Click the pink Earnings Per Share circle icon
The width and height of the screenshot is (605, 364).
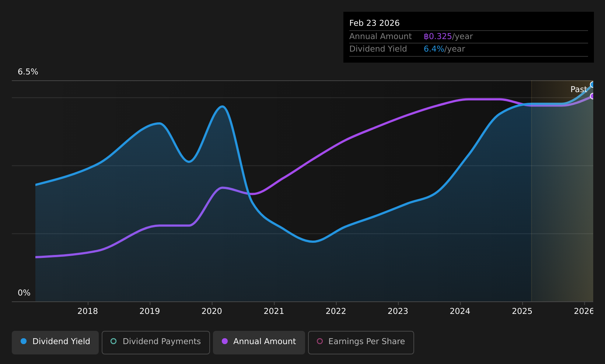(x=320, y=342)
